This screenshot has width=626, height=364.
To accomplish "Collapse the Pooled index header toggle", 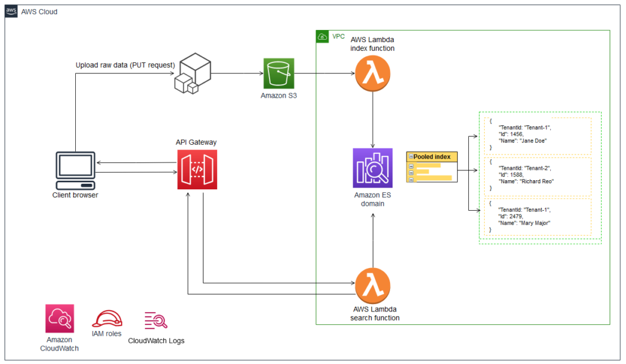I will tap(411, 156).
